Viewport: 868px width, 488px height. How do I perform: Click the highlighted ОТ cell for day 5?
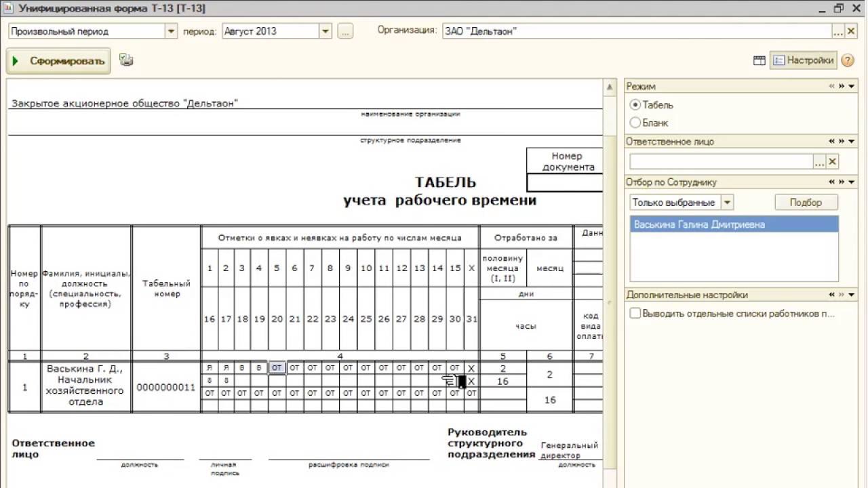[x=277, y=368]
